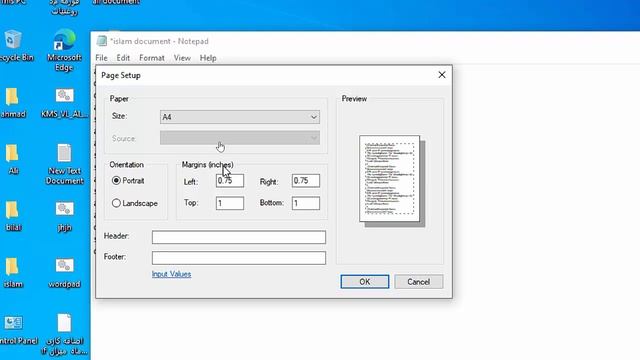Image resolution: width=640 pixels, height=360 pixels.
Task: Click the Left margin field
Action: pos(230,181)
